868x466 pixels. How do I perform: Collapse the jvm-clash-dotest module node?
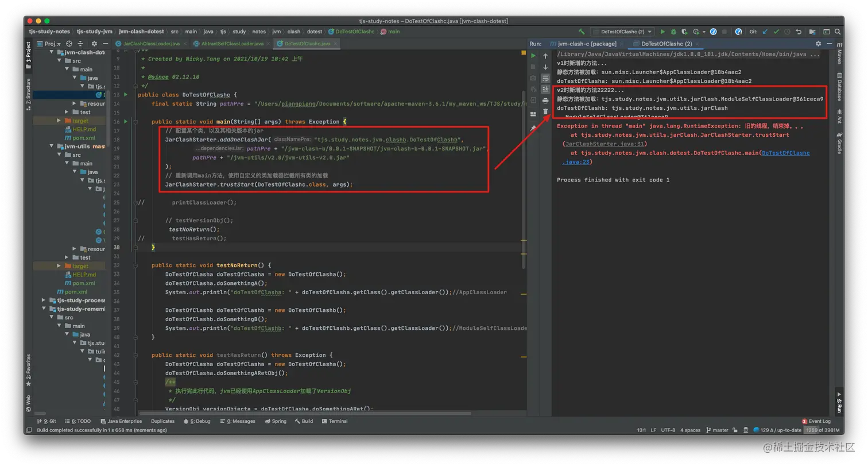[x=51, y=52]
